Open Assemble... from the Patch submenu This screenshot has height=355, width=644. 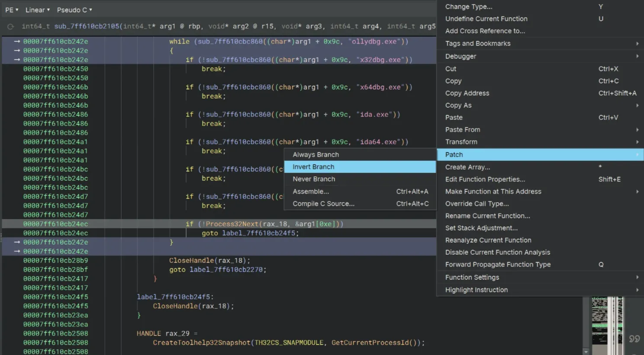(311, 192)
